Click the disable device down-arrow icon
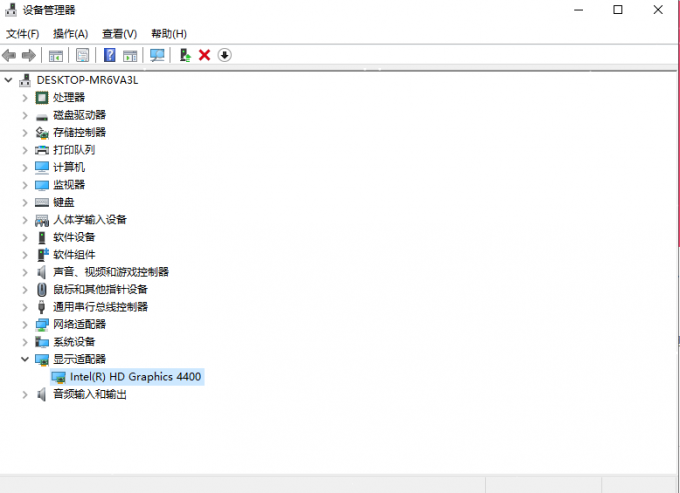 coord(224,55)
